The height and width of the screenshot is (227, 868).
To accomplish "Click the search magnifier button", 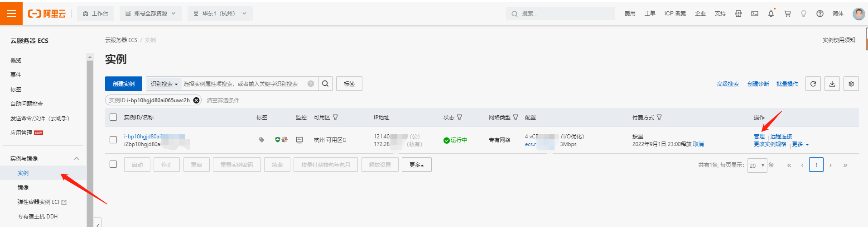I will (325, 84).
